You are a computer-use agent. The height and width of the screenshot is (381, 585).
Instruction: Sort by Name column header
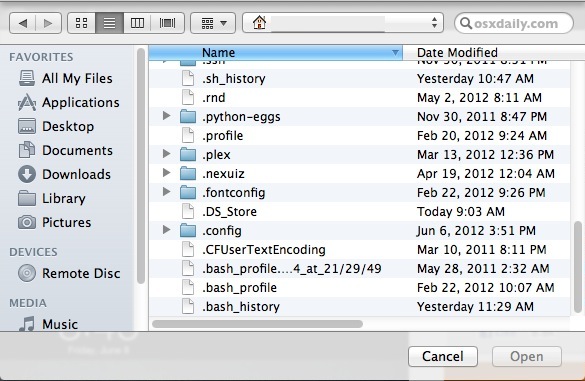[276, 53]
